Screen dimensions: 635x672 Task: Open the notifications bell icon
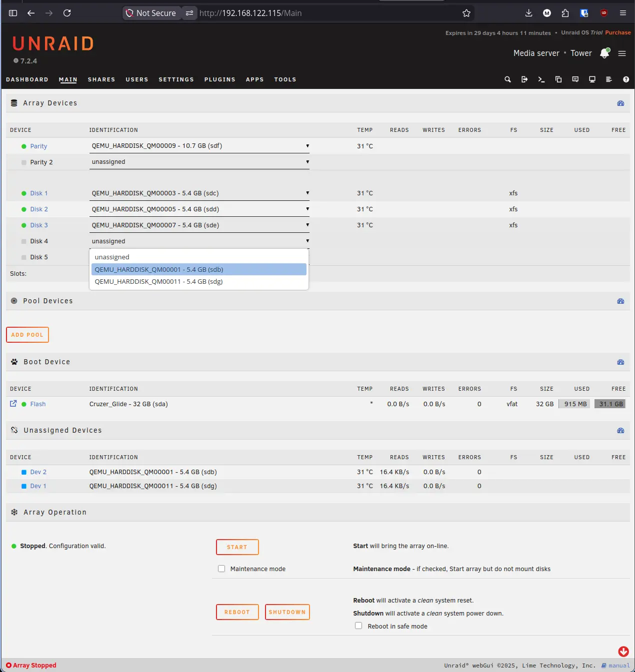pos(604,53)
